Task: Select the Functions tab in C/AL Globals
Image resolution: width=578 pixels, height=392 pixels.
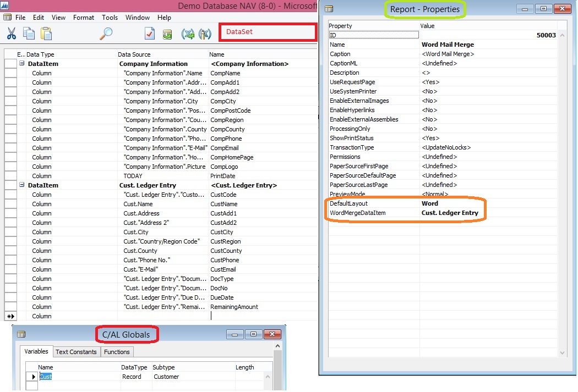Action: [117, 351]
